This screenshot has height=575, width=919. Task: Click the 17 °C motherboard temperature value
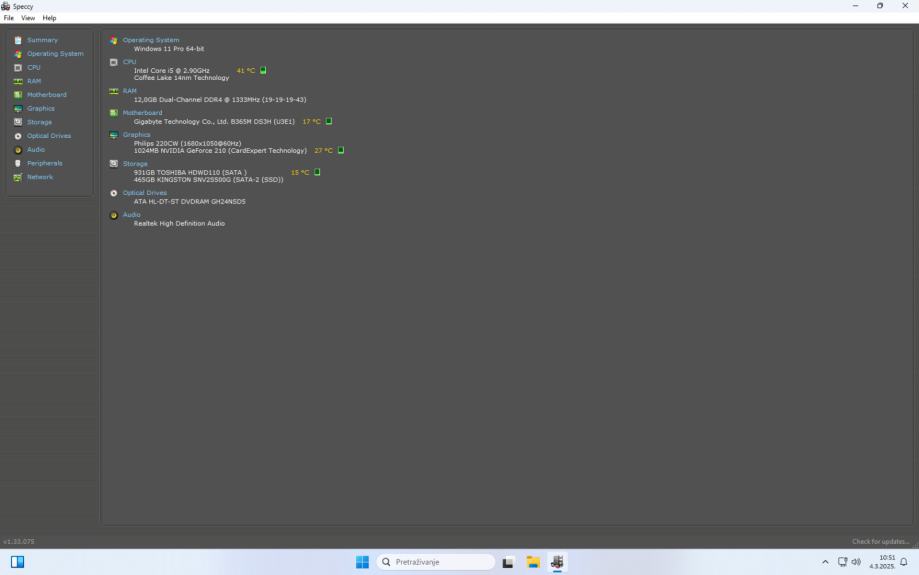pyautogui.click(x=311, y=121)
